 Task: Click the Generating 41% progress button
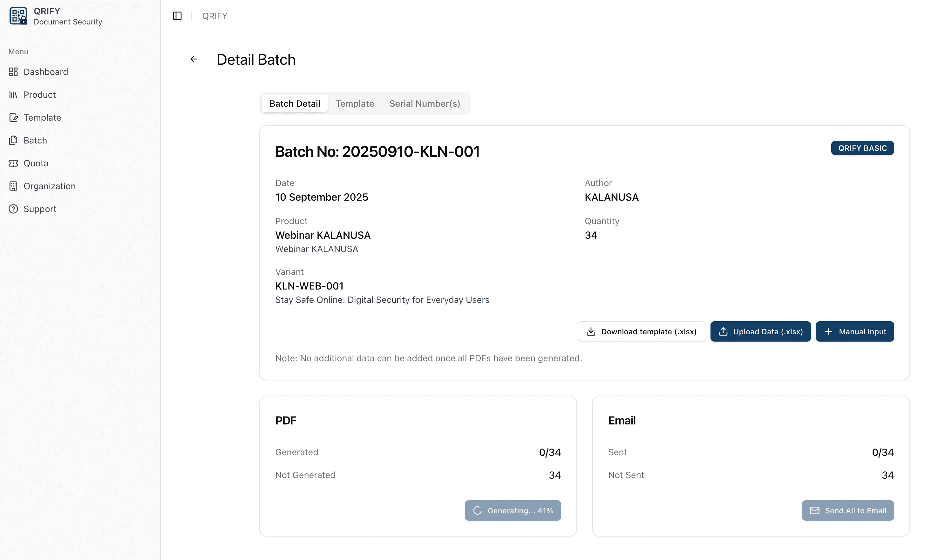pyautogui.click(x=513, y=510)
